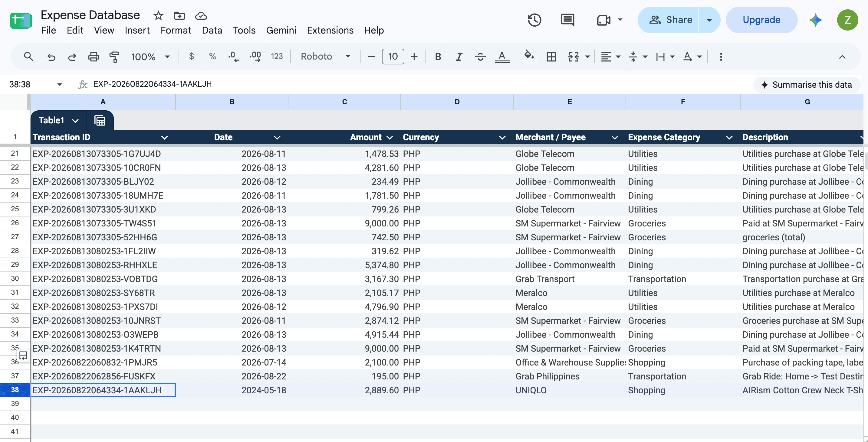This screenshot has width=868, height=442.
Task: Click the font size input field
Action: [x=393, y=57]
